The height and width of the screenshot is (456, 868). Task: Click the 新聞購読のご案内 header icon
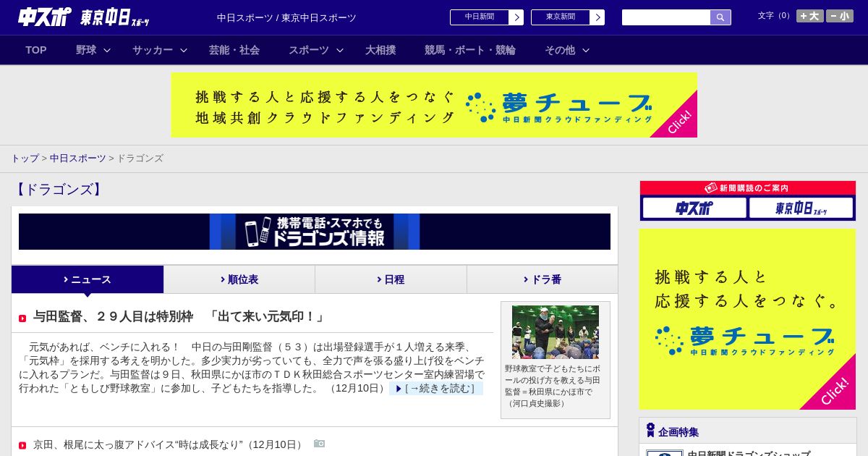(710, 187)
